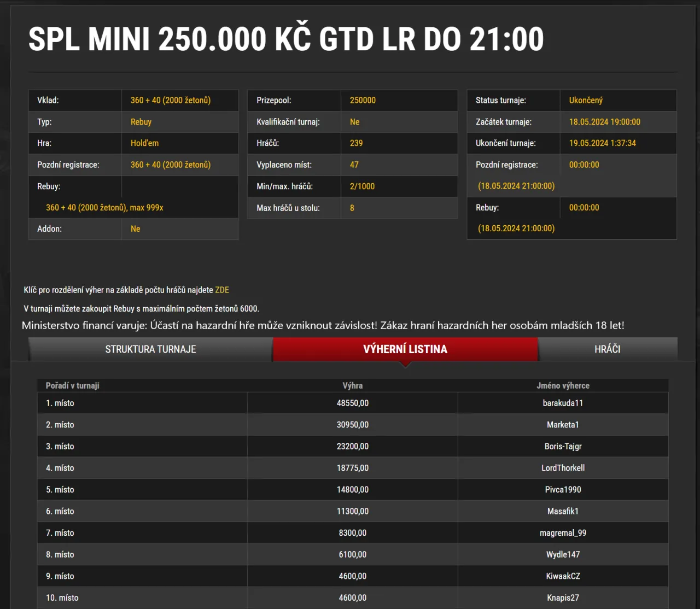Select the tournament title heading
Viewport: 700px width, 609px height.
tap(286, 38)
